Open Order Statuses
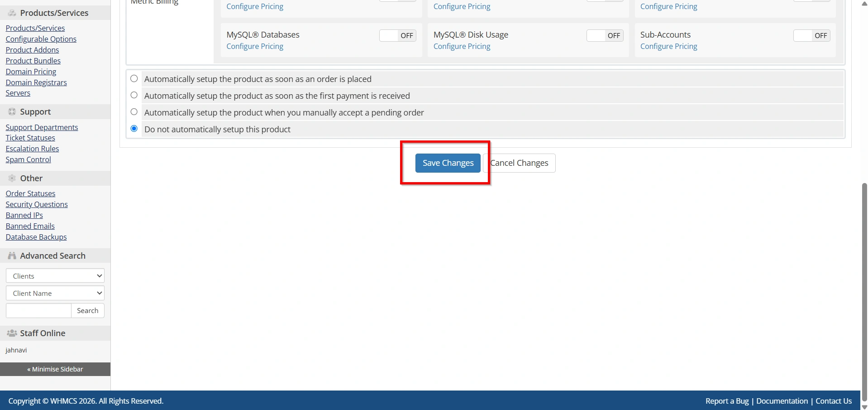Image resolution: width=868 pixels, height=410 pixels. coord(30,193)
